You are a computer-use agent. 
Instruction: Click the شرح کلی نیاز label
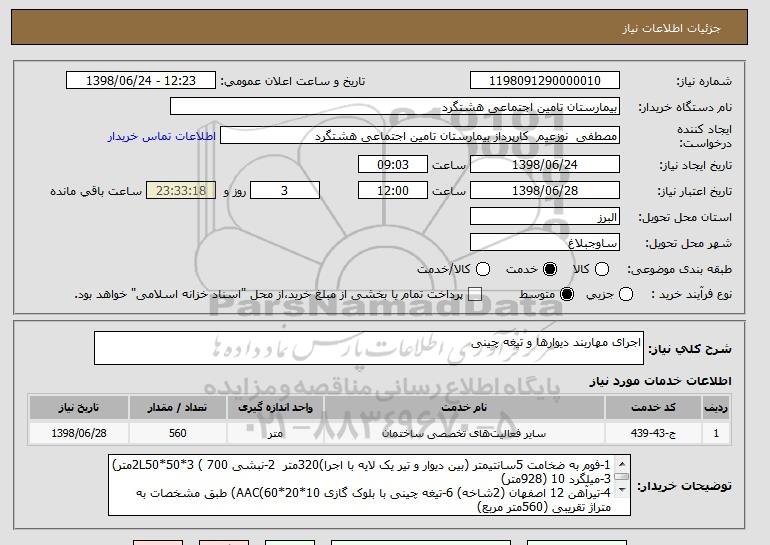click(x=689, y=349)
